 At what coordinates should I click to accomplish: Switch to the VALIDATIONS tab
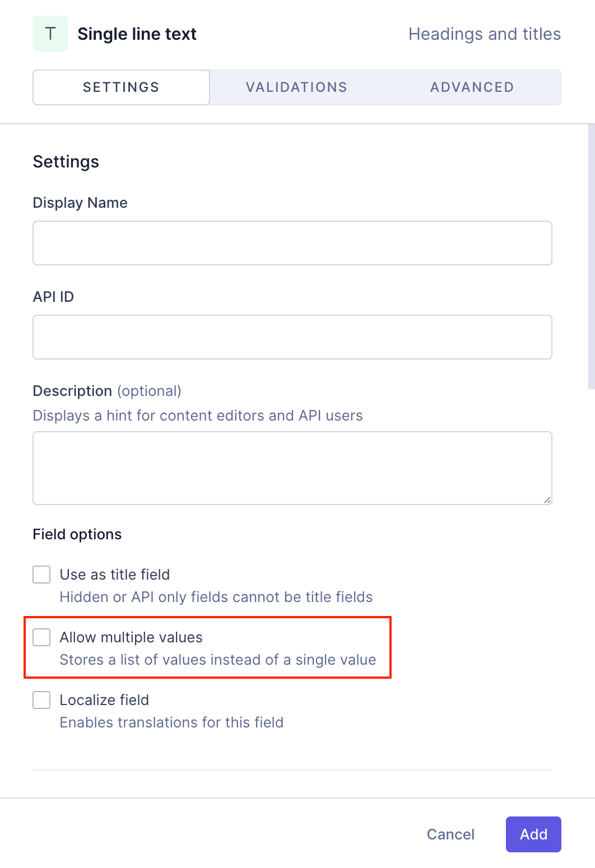[x=296, y=87]
